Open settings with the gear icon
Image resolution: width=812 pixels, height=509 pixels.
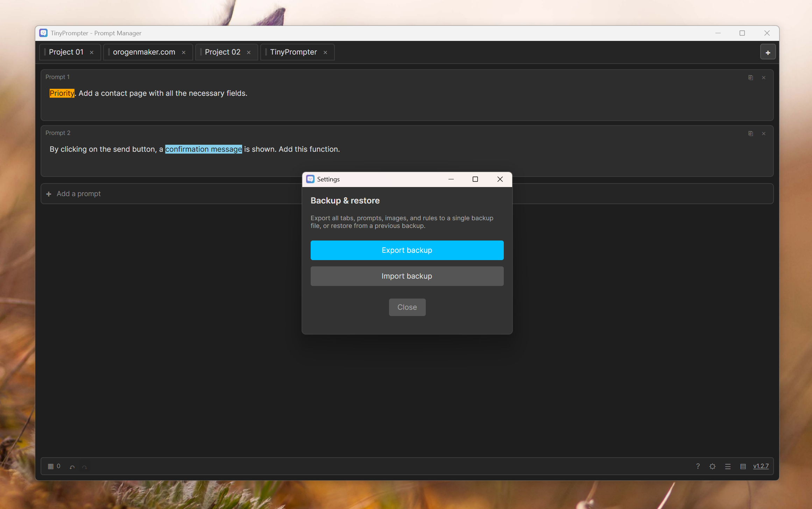coord(712,466)
